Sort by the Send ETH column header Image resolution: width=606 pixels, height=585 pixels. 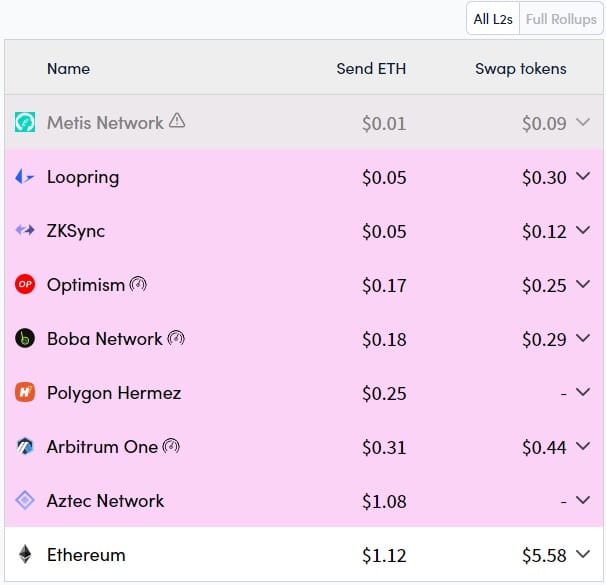tap(371, 68)
